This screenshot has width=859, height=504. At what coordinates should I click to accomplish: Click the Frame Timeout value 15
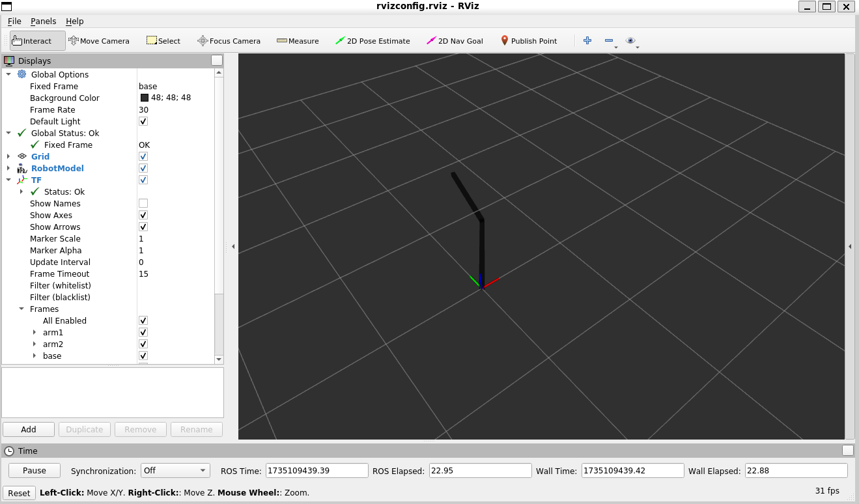click(x=143, y=273)
